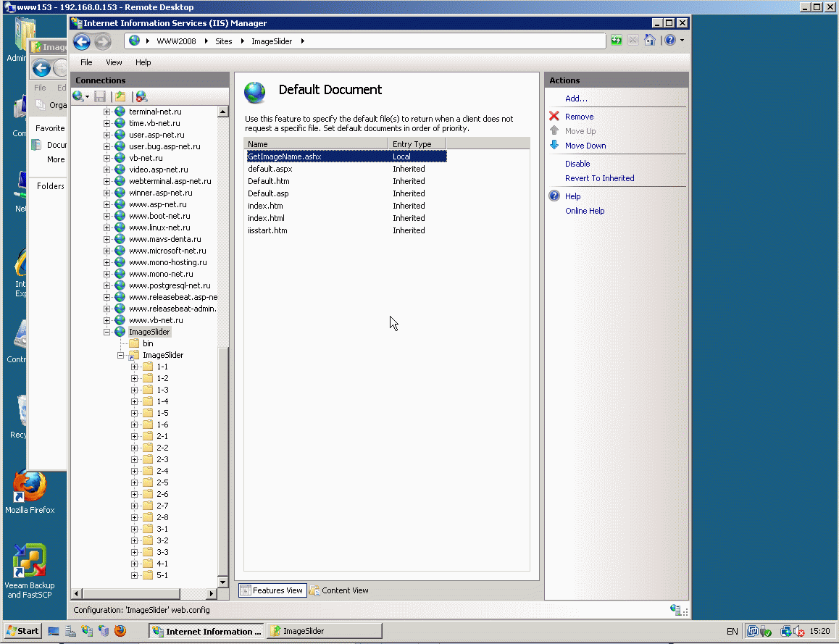The height and width of the screenshot is (644, 839).
Task: Click the Remove action link
Action: [579, 116]
